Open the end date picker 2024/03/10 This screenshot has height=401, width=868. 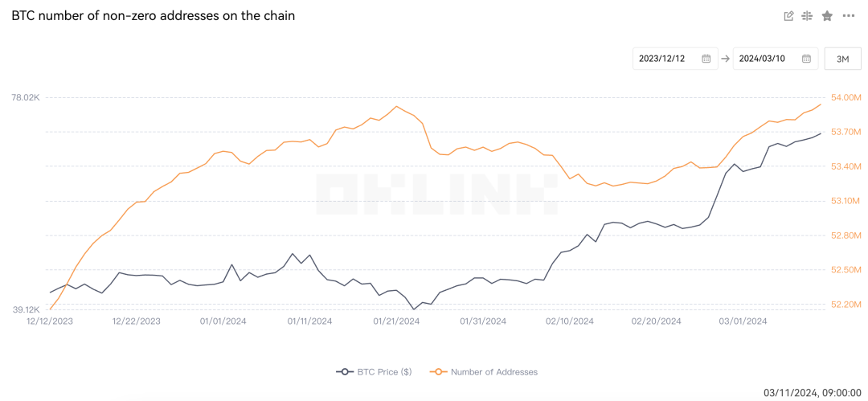tap(763, 59)
